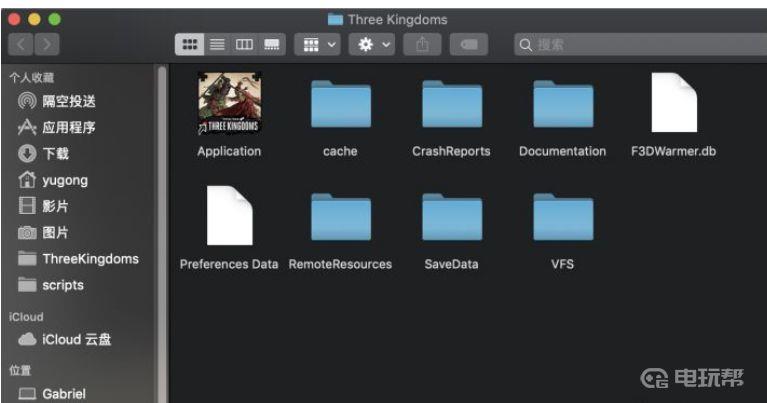
Task: Open ThreeKingdoms in sidebar
Action: pos(78,259)
